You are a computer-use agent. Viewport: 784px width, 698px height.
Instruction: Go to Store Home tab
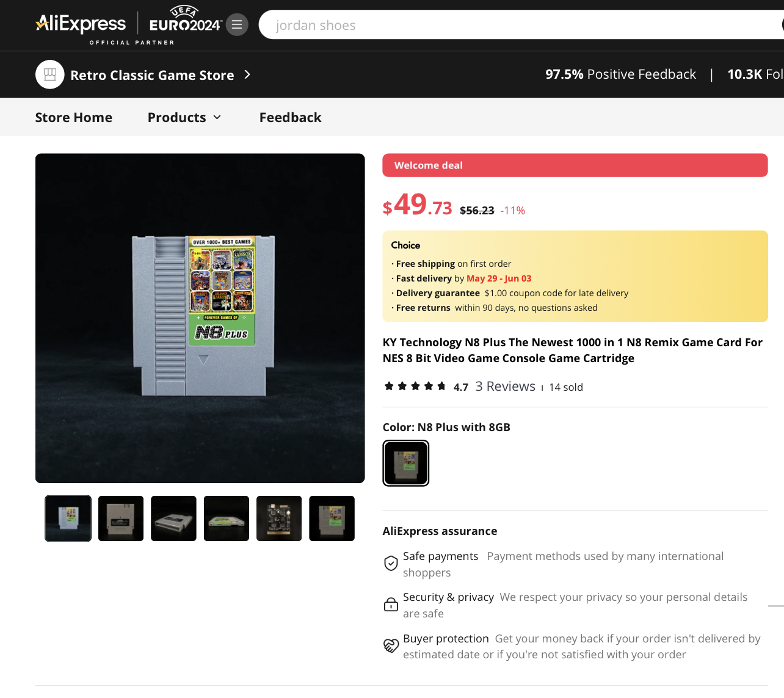tap(74, 117)
